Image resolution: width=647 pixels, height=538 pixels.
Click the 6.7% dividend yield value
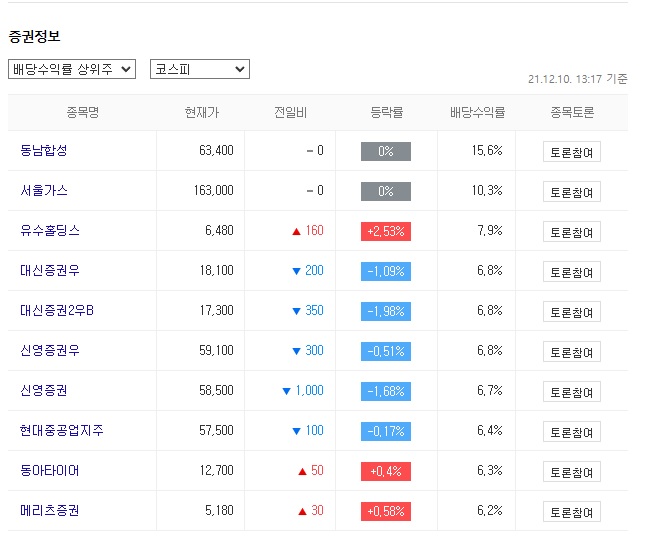[490, 391]
